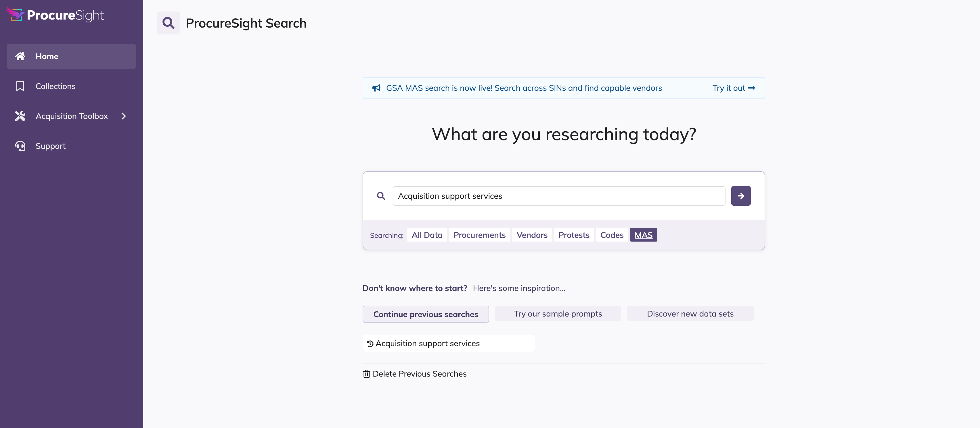Click the magnifier icon beside ProcureSight Search title
Screen dimensions: 980x428
pos(169,23)
